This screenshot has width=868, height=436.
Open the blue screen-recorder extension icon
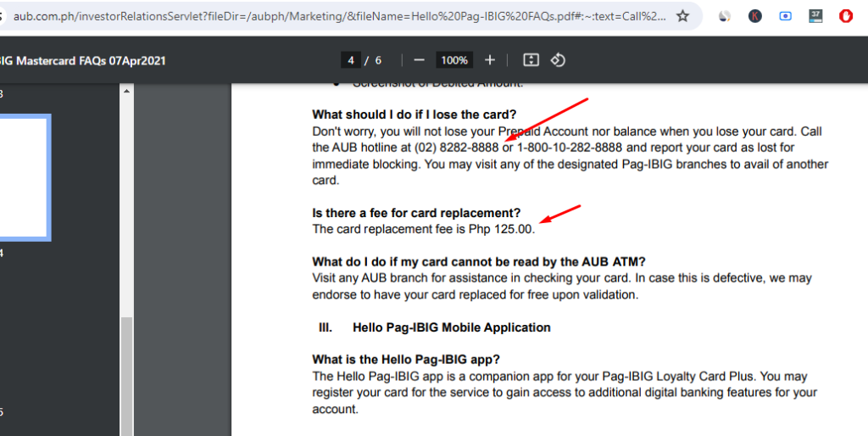click(786, 16)
